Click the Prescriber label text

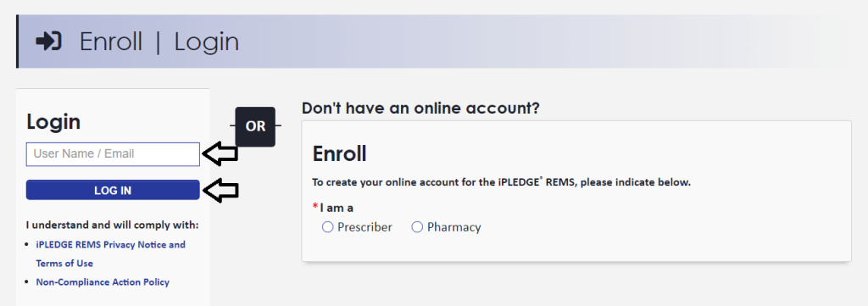click(364, 227)
